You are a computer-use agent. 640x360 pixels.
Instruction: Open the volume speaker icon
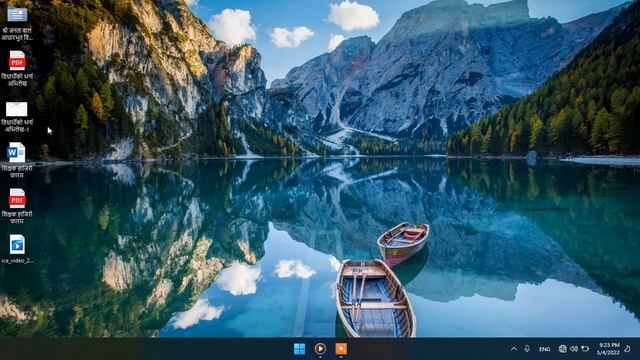(573, 349)
